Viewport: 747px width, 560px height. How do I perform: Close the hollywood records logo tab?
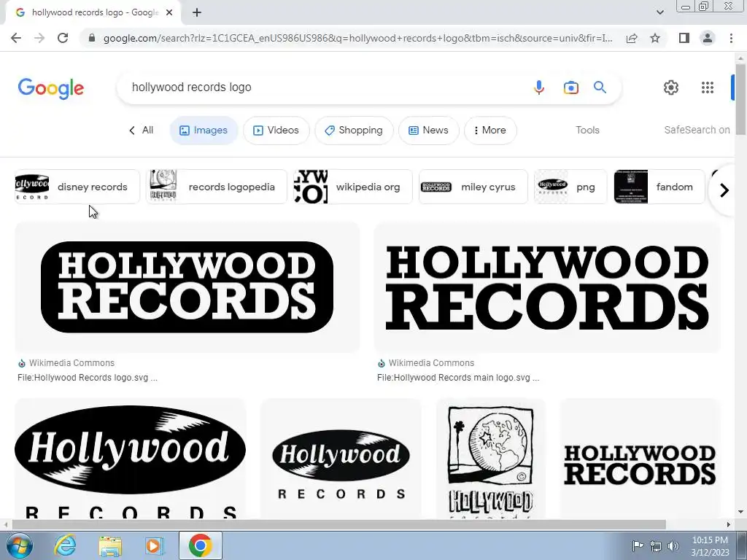coord(169,13)
